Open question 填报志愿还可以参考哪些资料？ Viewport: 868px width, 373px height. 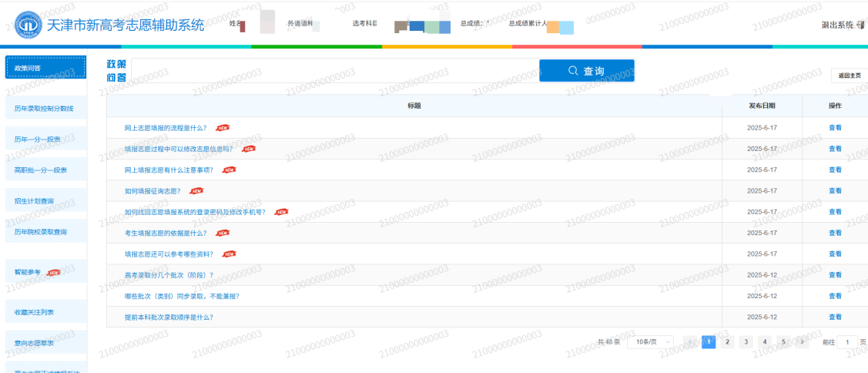tap(169, 254)
